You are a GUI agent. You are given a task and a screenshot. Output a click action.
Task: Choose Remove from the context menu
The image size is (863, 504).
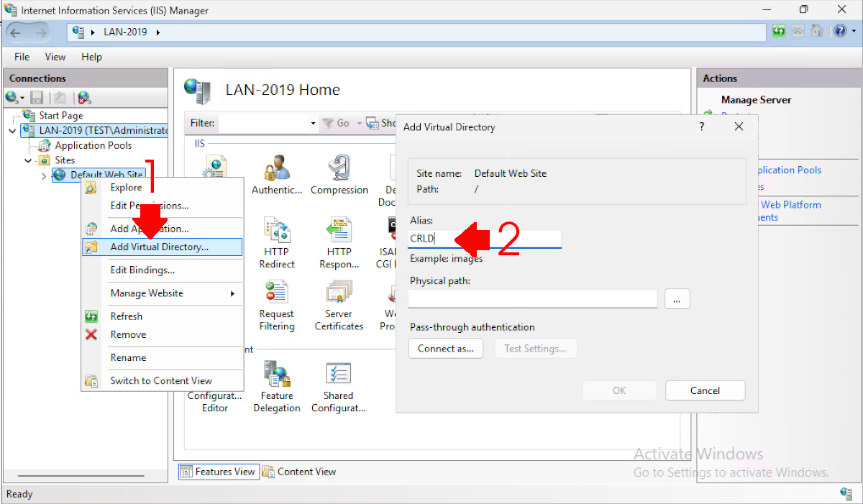162,334
